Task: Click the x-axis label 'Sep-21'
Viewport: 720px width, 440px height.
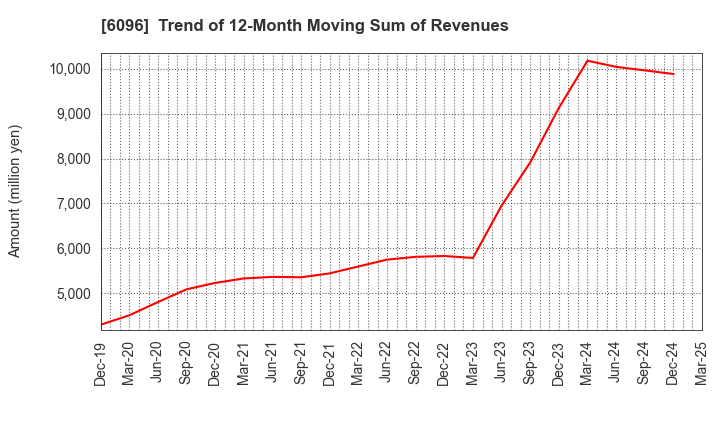Action: point(300,363)
